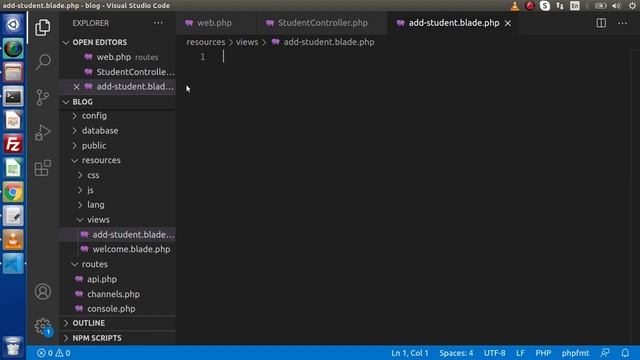Image resolution: width=640 pixels, height=360 pixels.
Task: Open the notifications bell in status bar
Action: tap(625, 353)
